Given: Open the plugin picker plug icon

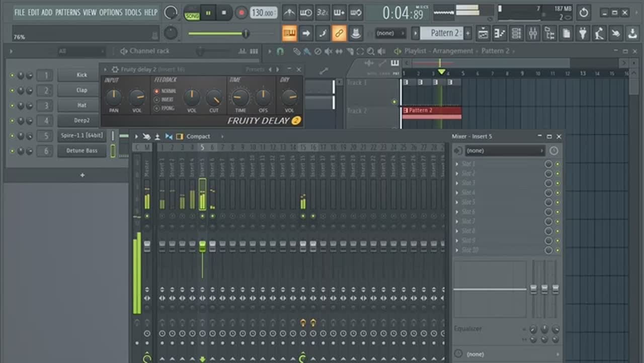Looking at the screenshot, I should tap(583, 33).
